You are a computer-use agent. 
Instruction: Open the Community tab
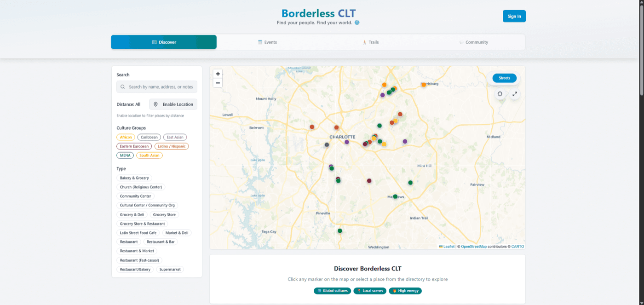point(473,42)
